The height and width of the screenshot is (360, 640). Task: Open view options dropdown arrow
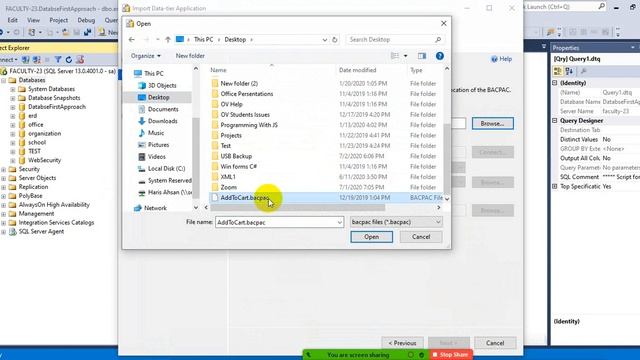tap(405, 56)
